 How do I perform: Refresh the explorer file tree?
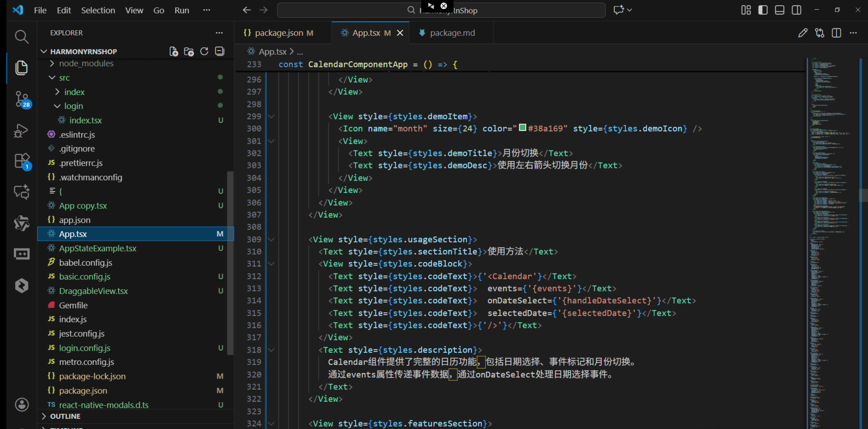click(204, 52)
